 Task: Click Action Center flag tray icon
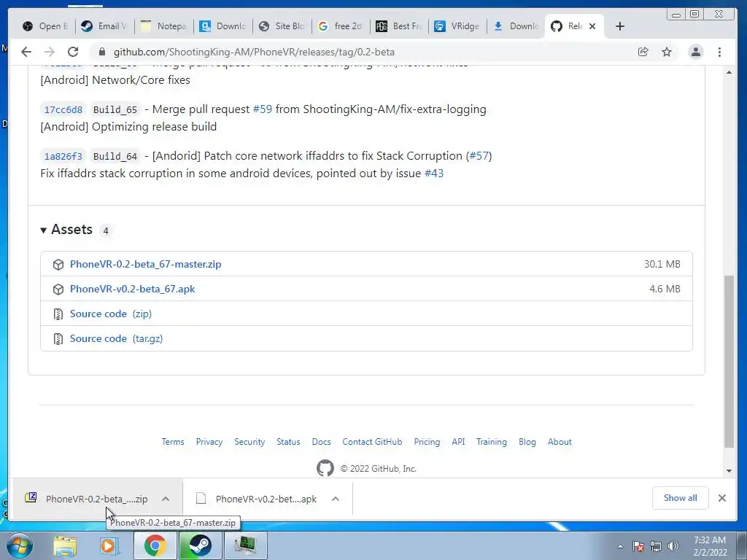pyautogui.click(x=638, y=546)
